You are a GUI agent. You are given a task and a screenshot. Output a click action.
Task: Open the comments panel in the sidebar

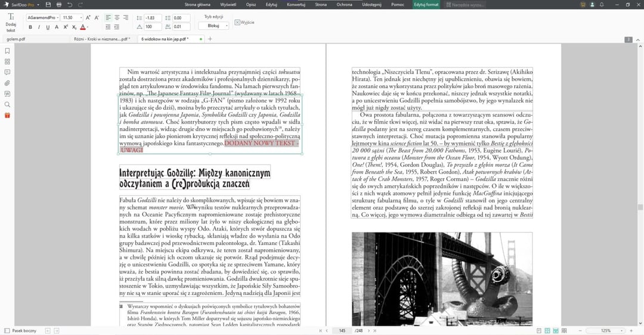[7, 72]
